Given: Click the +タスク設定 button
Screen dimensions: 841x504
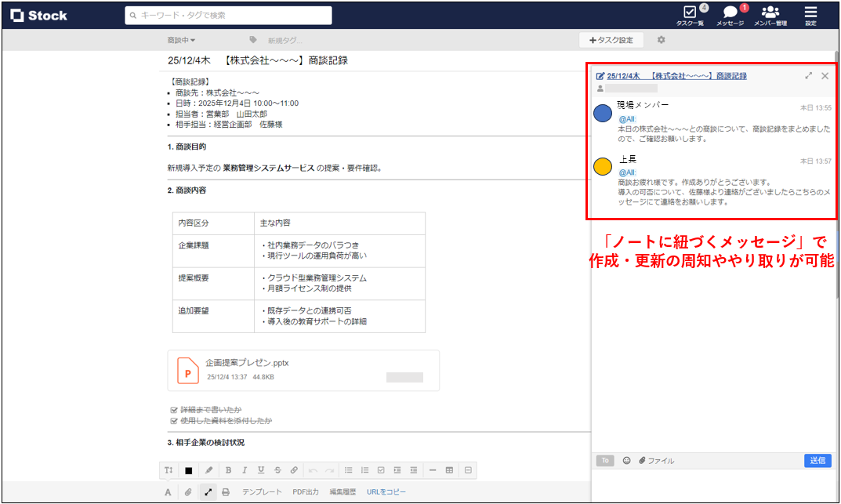Looking at the screenshot, I should [611, 40].
